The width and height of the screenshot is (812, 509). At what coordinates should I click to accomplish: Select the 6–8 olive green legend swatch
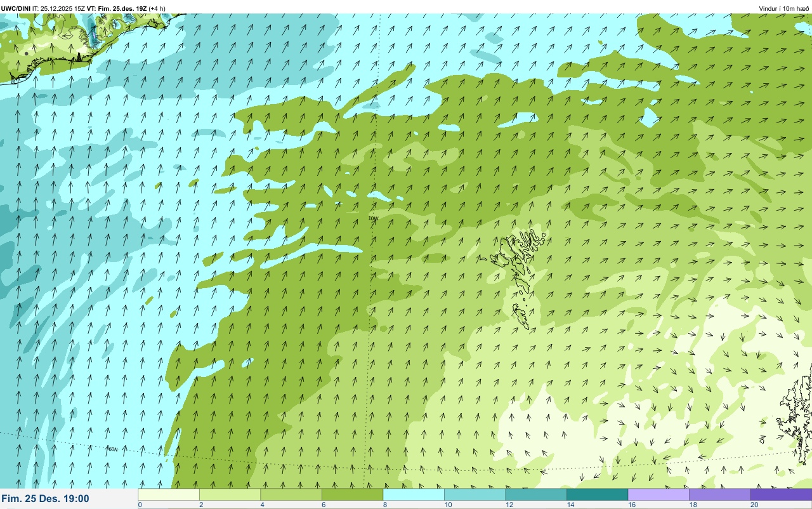pos(352,494)
